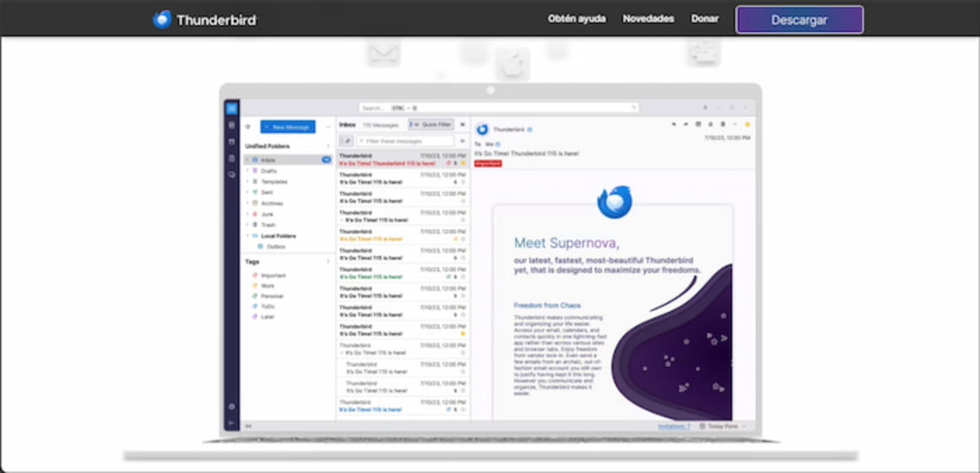Click the Reply arrow in the message header
Viewport: 980px width, 473px height.
[674, 124]
